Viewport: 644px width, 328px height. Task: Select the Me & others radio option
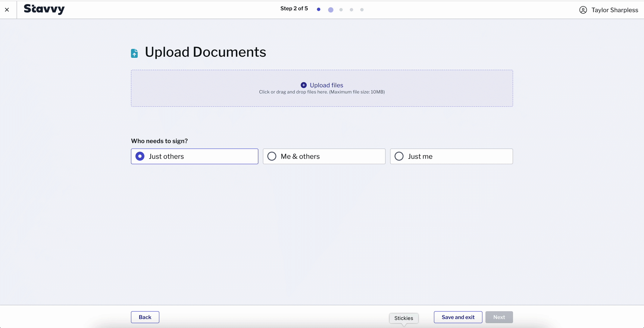pos(324,156)
